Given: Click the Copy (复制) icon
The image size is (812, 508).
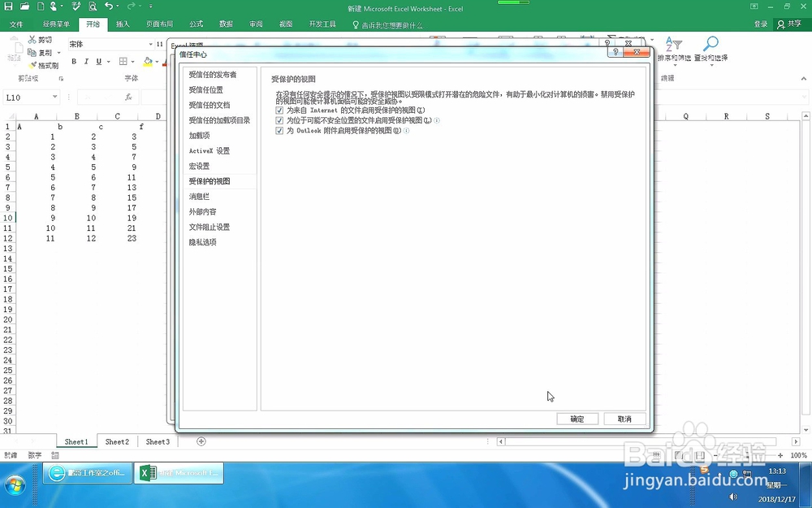Looking at the screenshot, I should click(x=32, y=52).
